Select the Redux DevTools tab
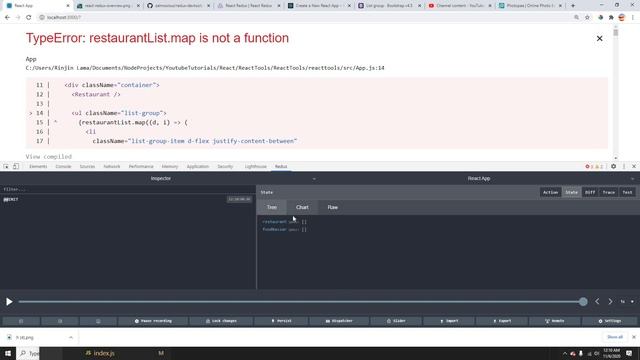This screenshot has width=640, height=360. (281, 167)
